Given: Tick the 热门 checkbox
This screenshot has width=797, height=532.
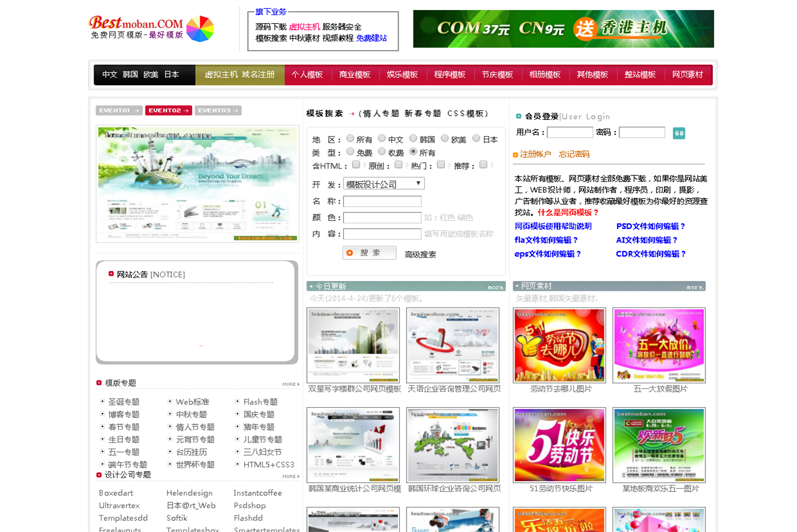Looking at the screenshot, I should (x=441, y=165).
